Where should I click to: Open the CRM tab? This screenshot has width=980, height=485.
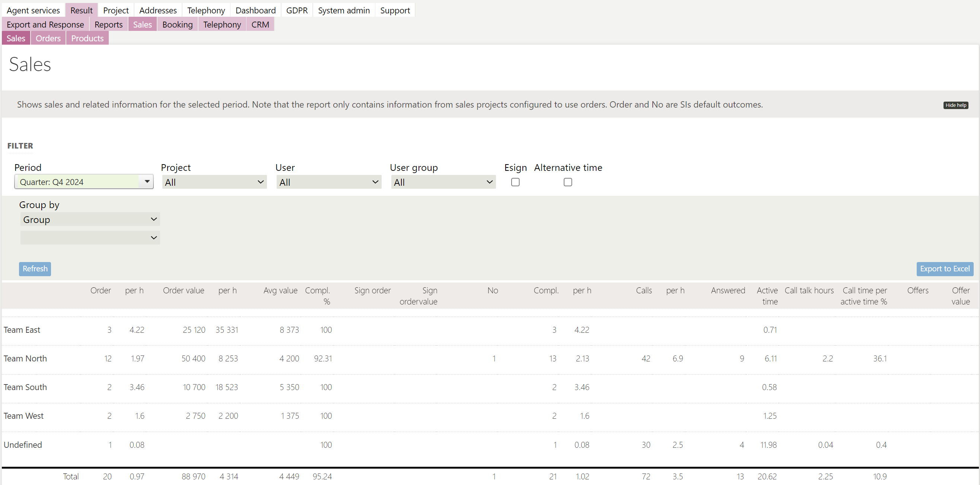[x=260, y=25]
